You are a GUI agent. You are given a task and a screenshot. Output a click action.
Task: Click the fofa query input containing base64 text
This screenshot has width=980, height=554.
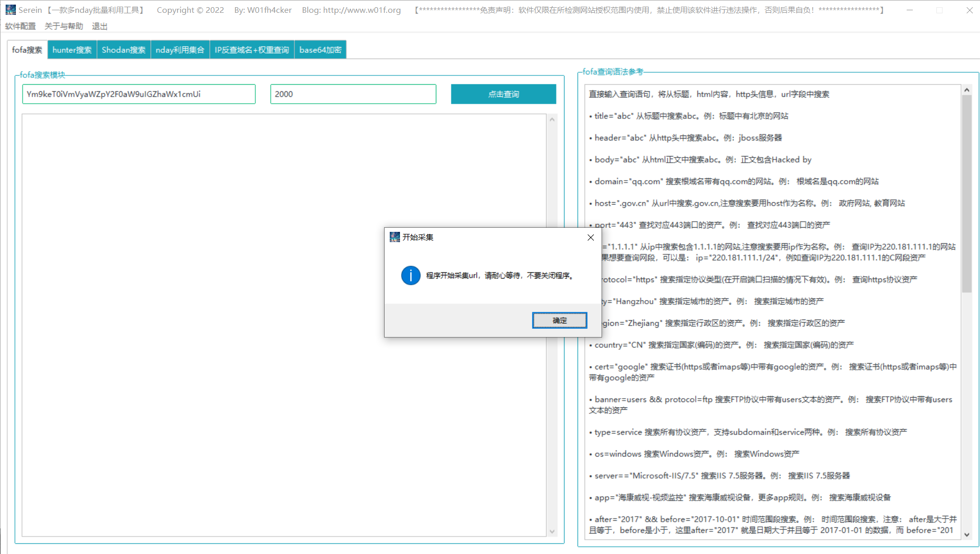tap(139, 94)
